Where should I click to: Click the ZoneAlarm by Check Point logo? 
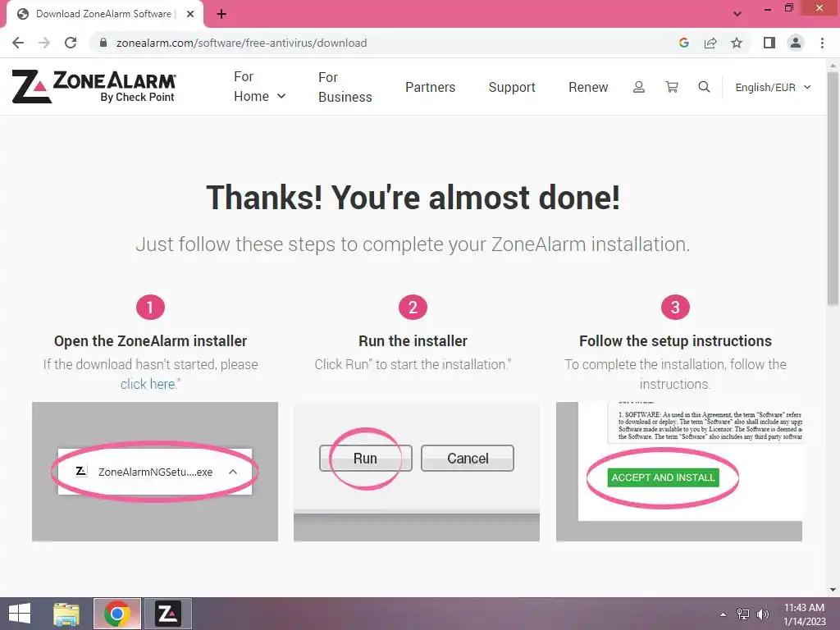pos(94,86)
